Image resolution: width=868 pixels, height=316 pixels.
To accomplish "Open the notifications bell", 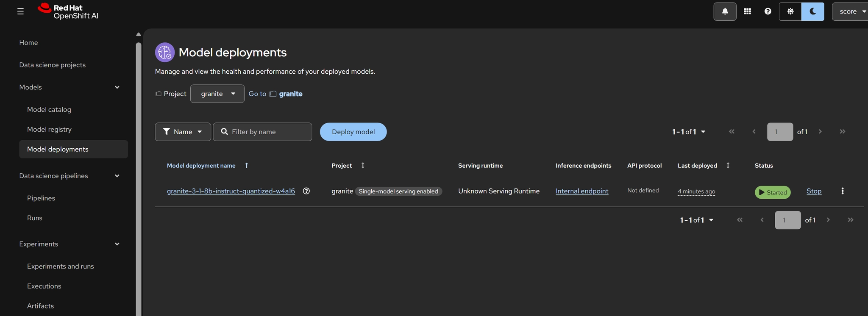I will [x=725, y=11].
